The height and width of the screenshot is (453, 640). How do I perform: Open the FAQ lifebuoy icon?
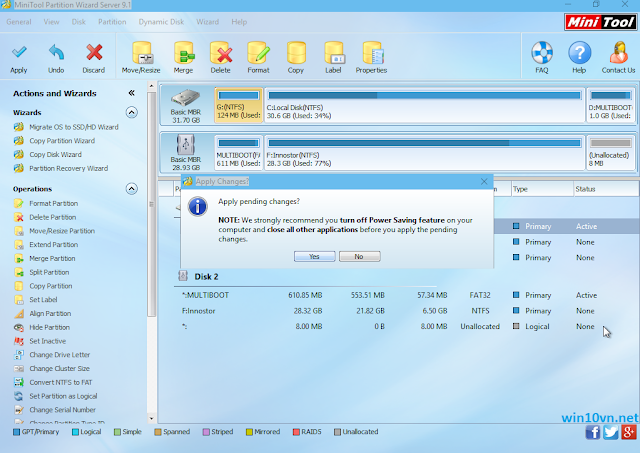542,53
